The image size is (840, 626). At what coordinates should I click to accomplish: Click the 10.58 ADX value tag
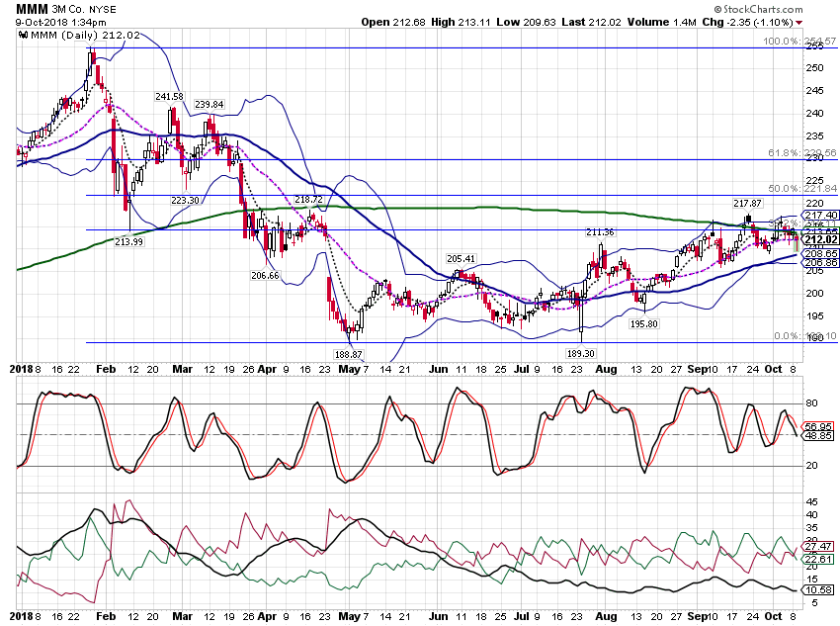[818, 590]
